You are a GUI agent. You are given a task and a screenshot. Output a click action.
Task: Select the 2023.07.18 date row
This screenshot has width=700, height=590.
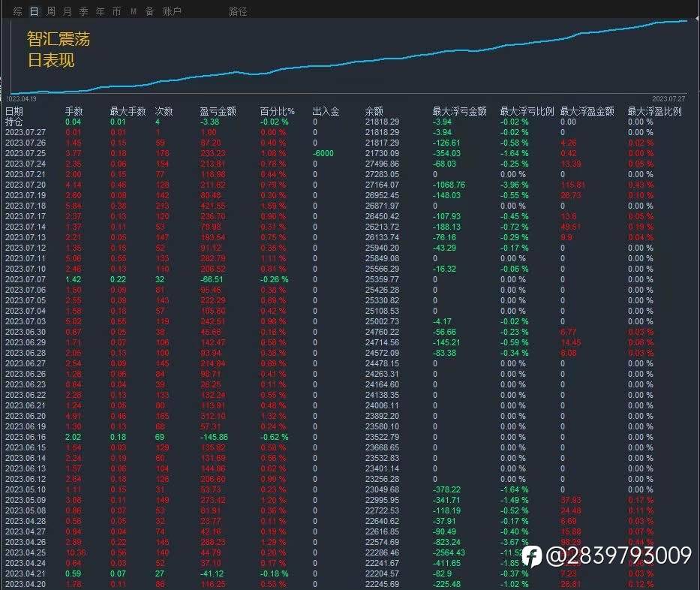click(26, 206)
